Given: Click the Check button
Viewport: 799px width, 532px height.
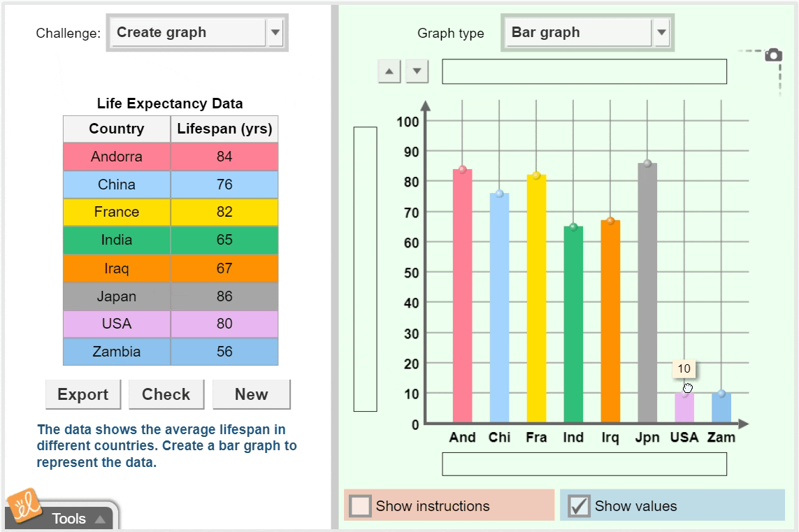Looking at the screenshot, I should coord(166,394).
